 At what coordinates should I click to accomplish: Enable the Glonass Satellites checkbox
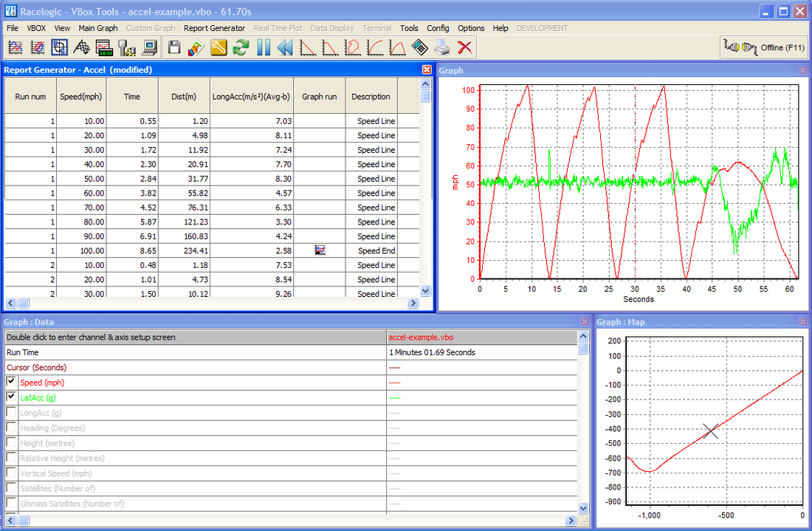11,502
